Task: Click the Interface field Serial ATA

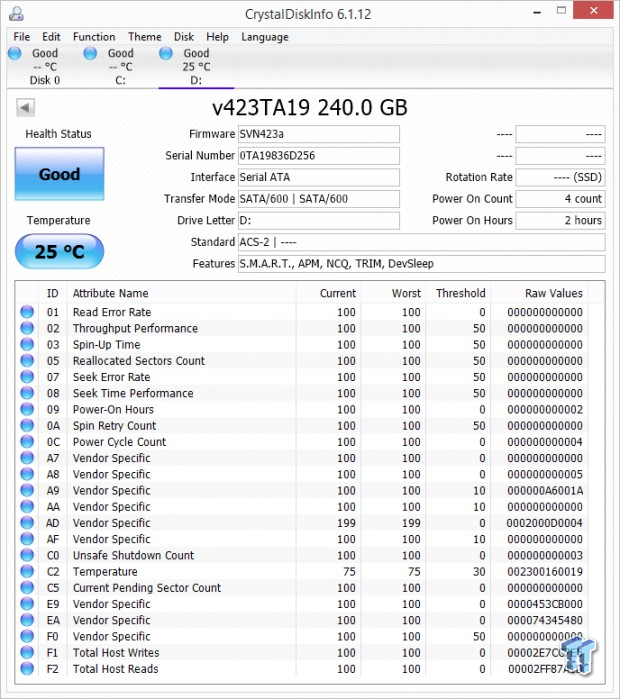Action: tap(319, 177)
